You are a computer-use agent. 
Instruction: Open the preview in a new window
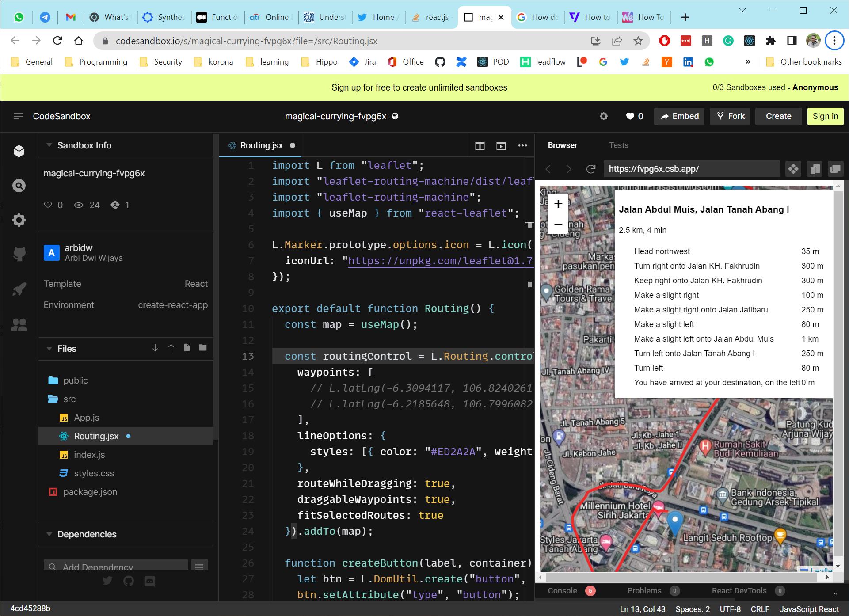(x=835, y=169)
